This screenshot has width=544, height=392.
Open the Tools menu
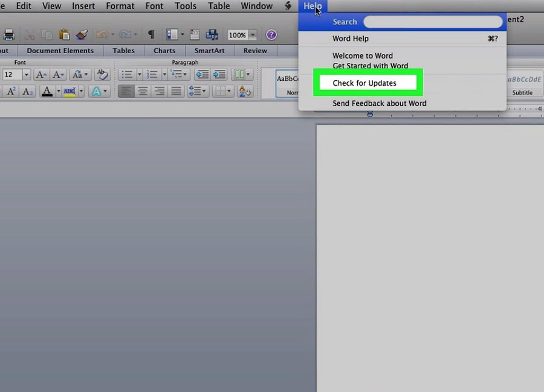click(x=186, y=6)
